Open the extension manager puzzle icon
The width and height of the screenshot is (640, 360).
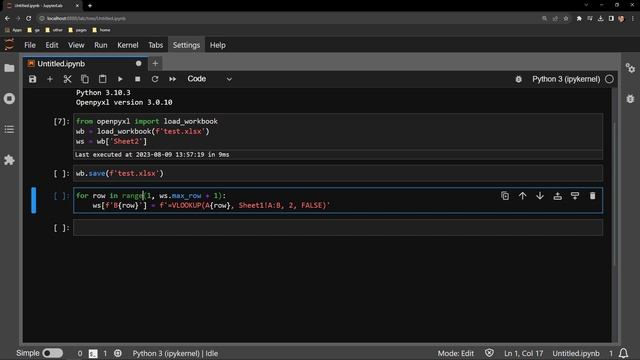point(9,160)
